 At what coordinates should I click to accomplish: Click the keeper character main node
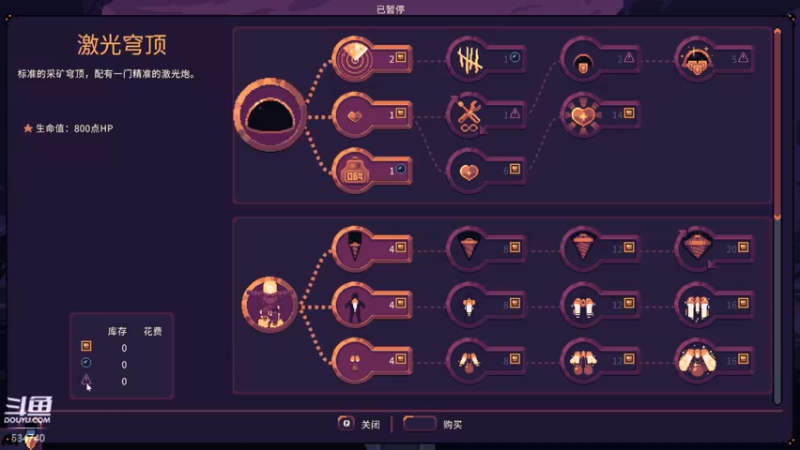[x=270, y=305]
